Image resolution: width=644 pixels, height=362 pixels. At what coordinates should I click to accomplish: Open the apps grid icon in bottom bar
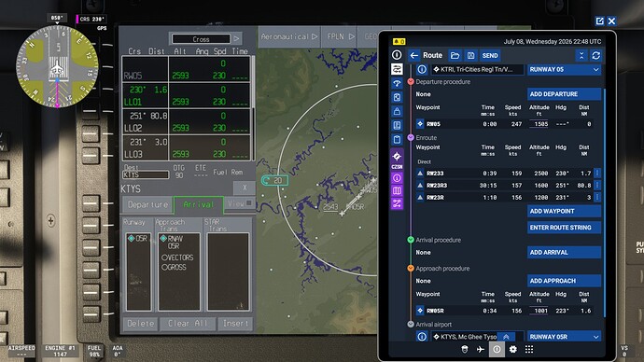529,349
